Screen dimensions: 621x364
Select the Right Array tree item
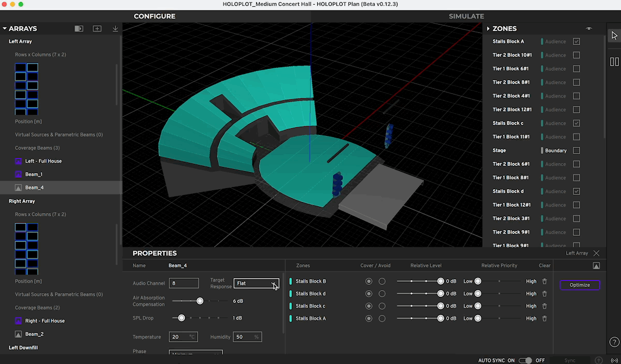pos(22,201)
